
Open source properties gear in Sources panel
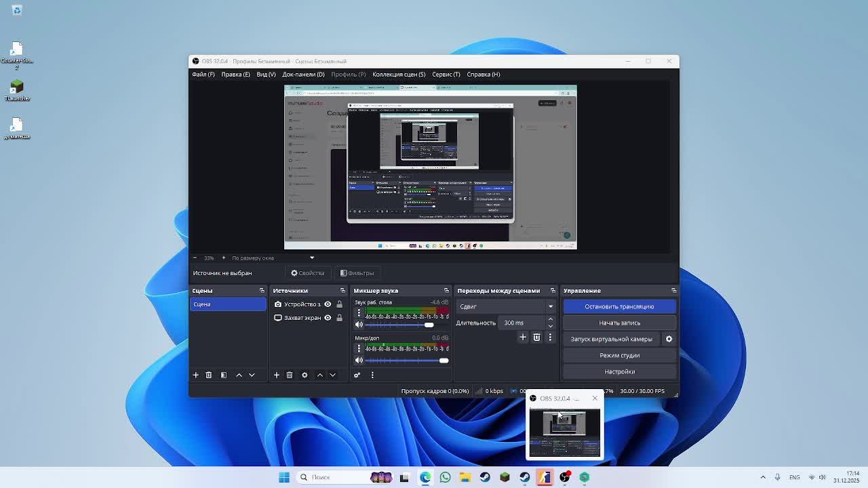pos(304,375)
